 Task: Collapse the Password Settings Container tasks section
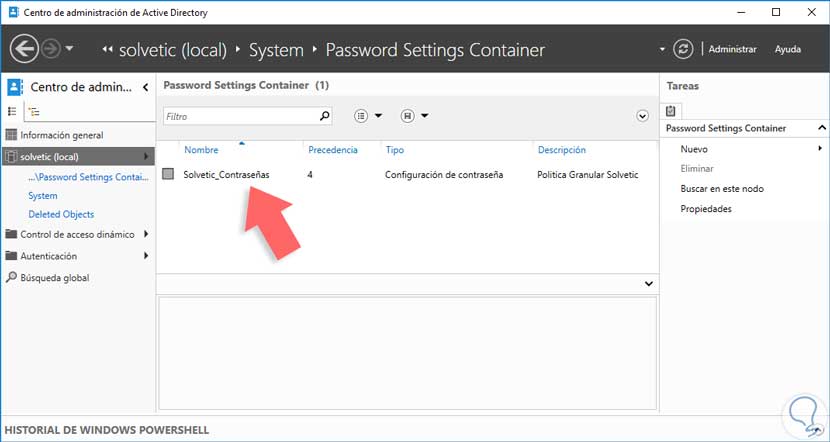coord(821,128)
